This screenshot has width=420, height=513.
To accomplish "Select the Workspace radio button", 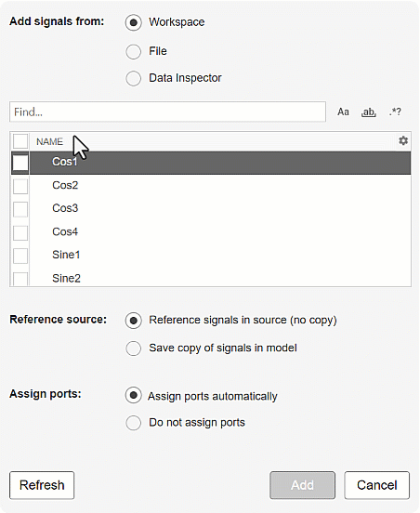I will click(x=134, y=22).
